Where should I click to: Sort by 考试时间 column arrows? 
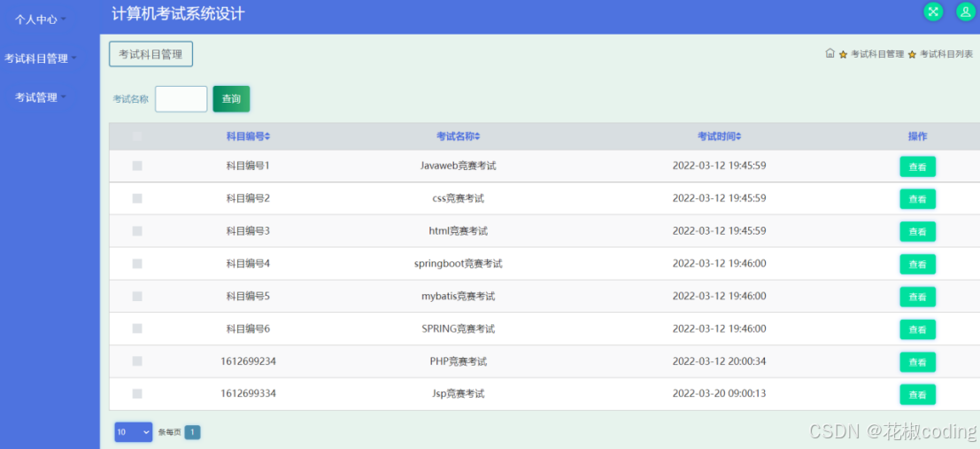[738, 136]
